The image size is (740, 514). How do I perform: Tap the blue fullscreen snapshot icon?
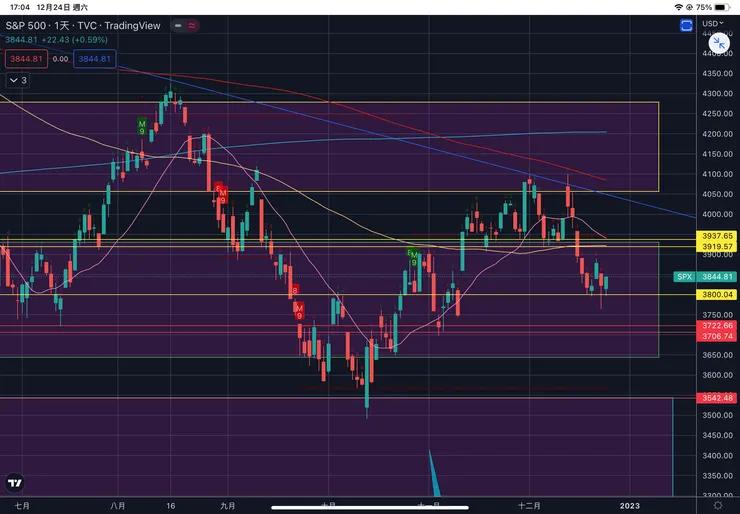[686, 25]
